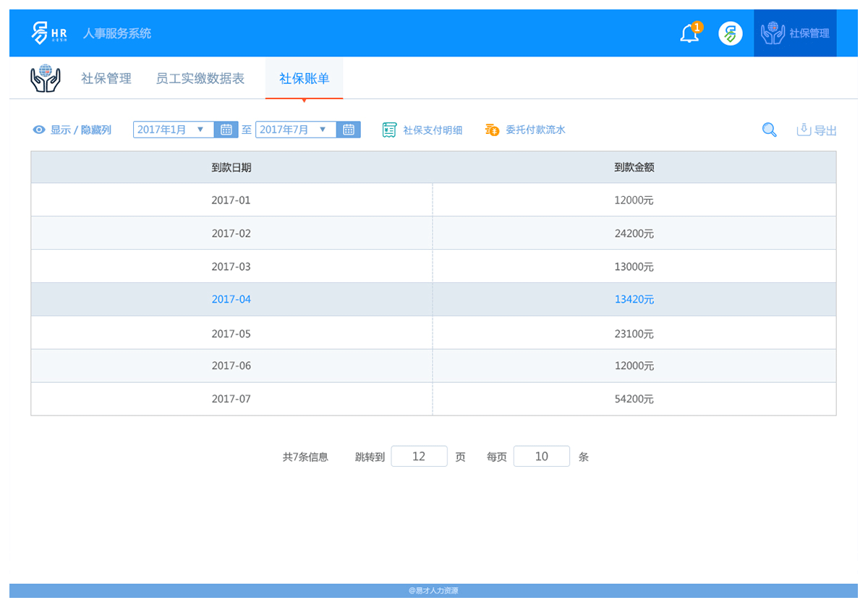Click the 每页 items-per-page field
The width and height of the screenshot is (868, 608).
542,457
